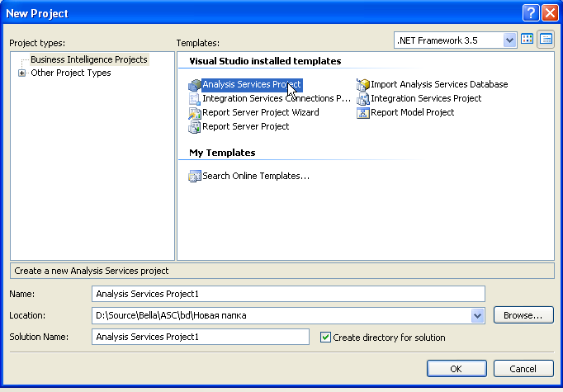Open the .NET Framework version dropdown
The height and width of the screenshot is (392, 563).
(509, 40)
